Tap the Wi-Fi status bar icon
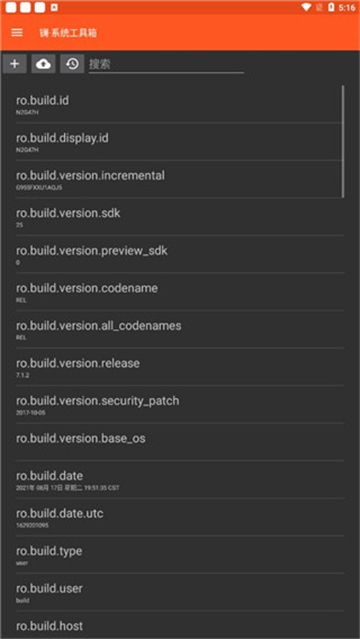The image size is (360, 639). (x=306, y=7)
